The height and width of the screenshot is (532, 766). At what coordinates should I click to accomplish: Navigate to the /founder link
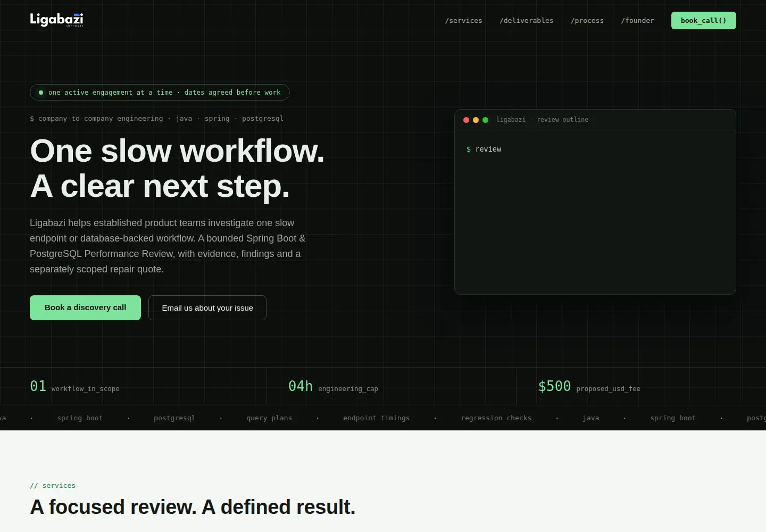point(637,21)
